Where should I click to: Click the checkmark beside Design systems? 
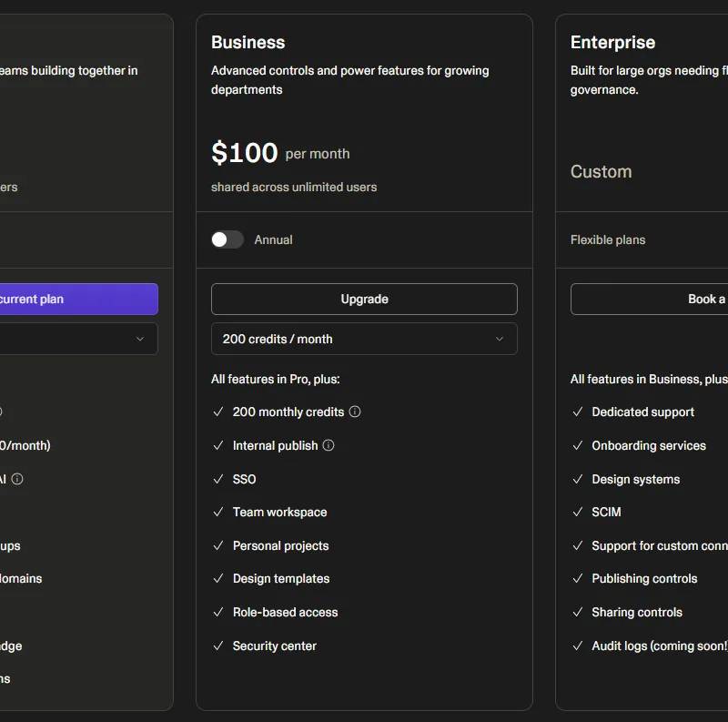coord(578,479)
